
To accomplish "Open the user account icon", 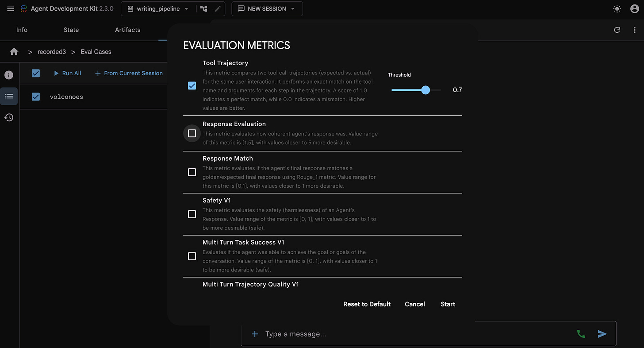I will click(x=635, y=9).
